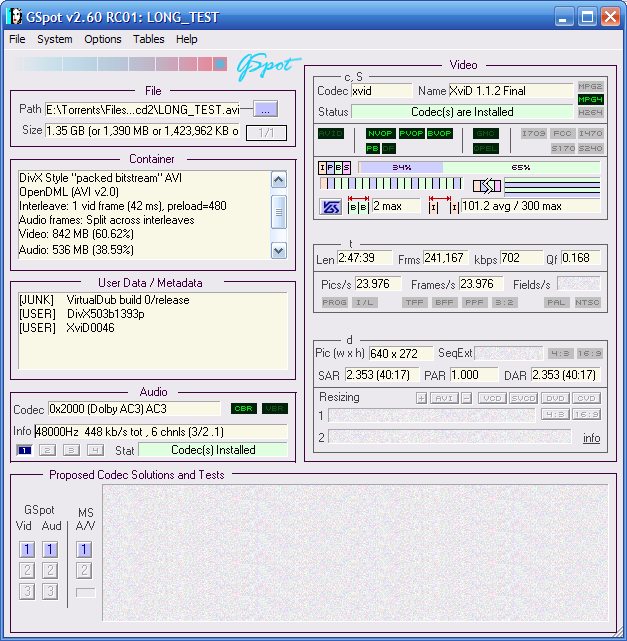
Task: Click the H264 codec indicator
Action: click(590, 112)
